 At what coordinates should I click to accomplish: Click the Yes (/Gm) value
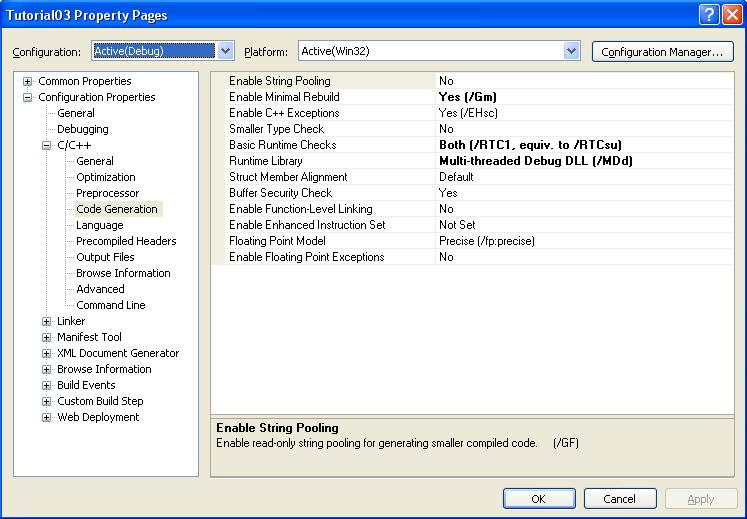pos(468,97)
